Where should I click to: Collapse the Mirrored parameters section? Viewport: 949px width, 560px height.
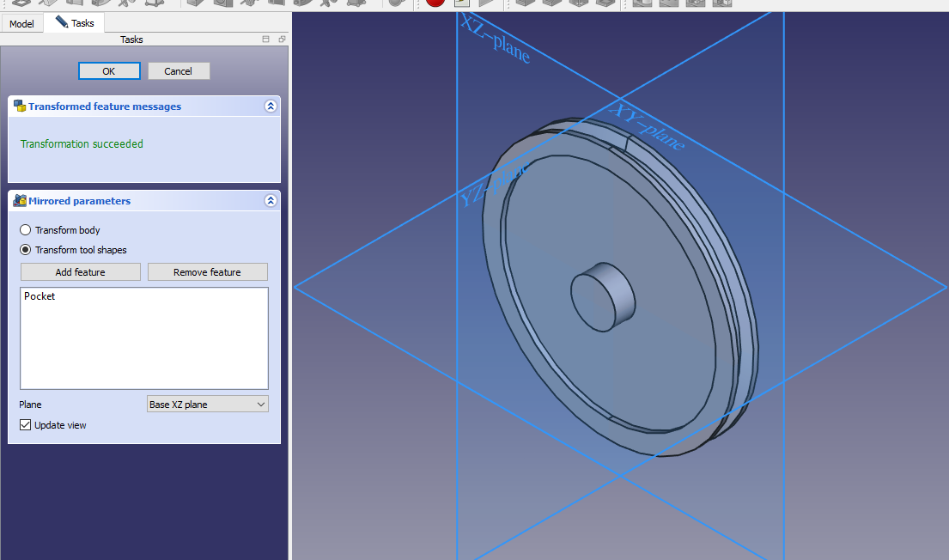tap(271, 201)
